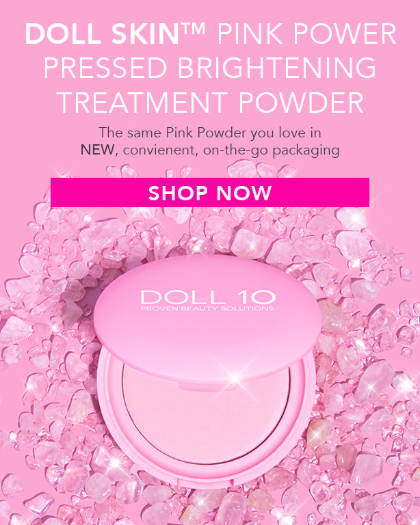Click the 'on-the-go packaging' text
420x525 pixels.
pos(271,150)
